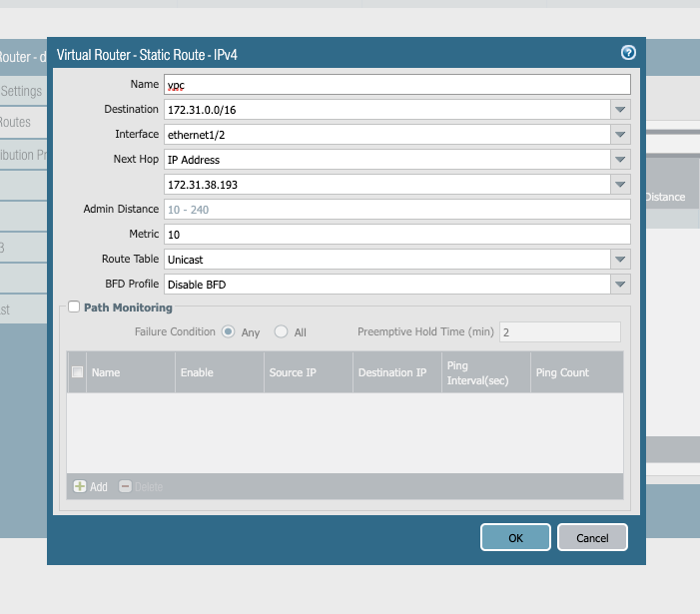This screenshot has height=614, width=700.
Task: Click the Name input field
Action: coord(396,85)
